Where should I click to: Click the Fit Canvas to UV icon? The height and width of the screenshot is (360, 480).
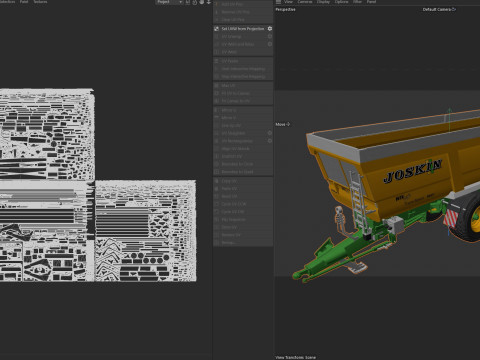tap(216, 101)
